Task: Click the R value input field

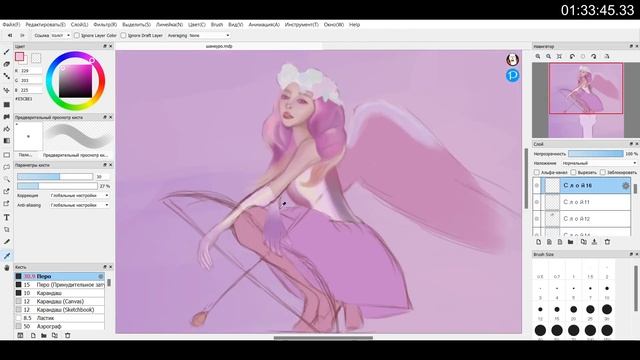Action: (31, 71)
